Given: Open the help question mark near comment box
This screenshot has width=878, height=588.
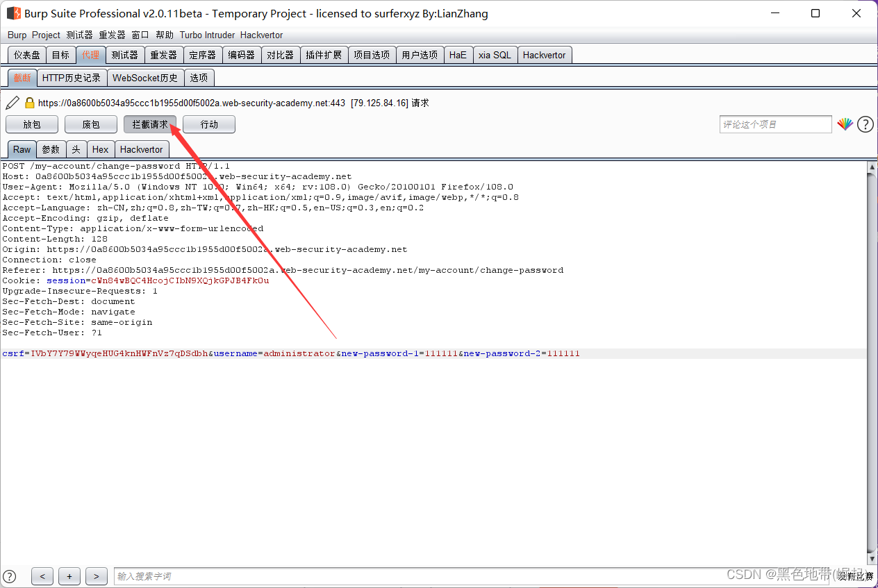Looking at the screenshot, I should click(x=865, y=124).
